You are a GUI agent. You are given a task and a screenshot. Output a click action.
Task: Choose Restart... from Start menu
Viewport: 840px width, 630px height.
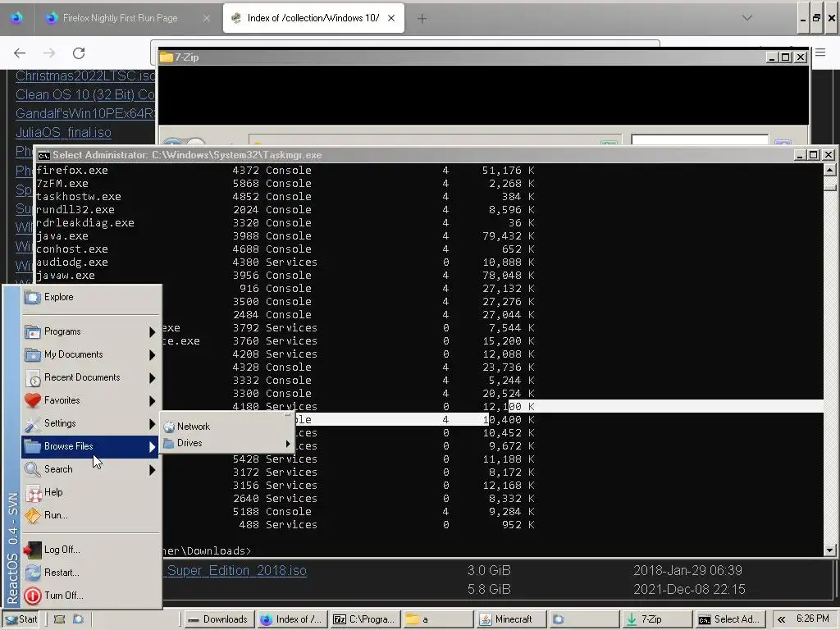click(x=91, y=573)
